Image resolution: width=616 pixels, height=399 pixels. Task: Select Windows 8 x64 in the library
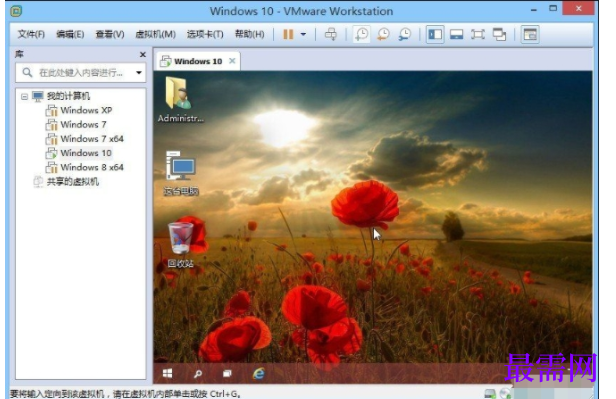[92, 167]
